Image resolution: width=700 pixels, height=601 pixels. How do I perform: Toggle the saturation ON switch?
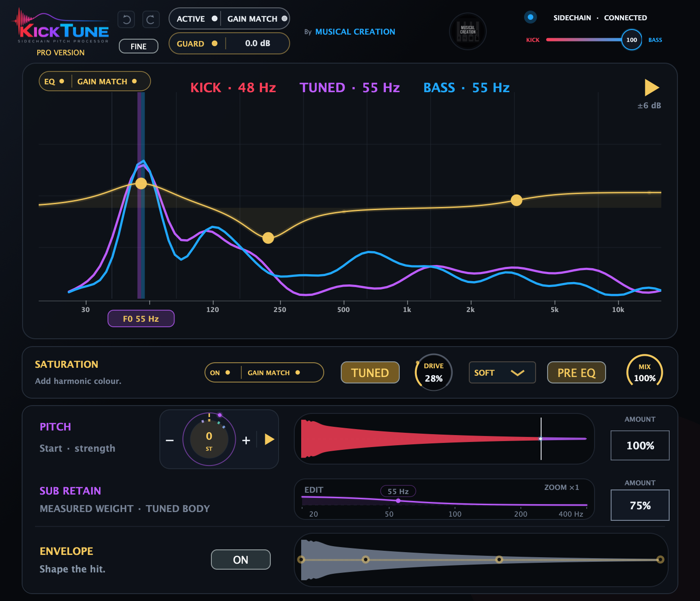pos(220,372)
